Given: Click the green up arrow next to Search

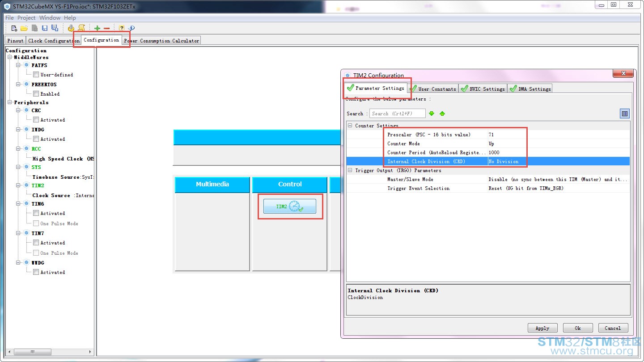Looking at the screenshot, I should [x=442, y=114].
